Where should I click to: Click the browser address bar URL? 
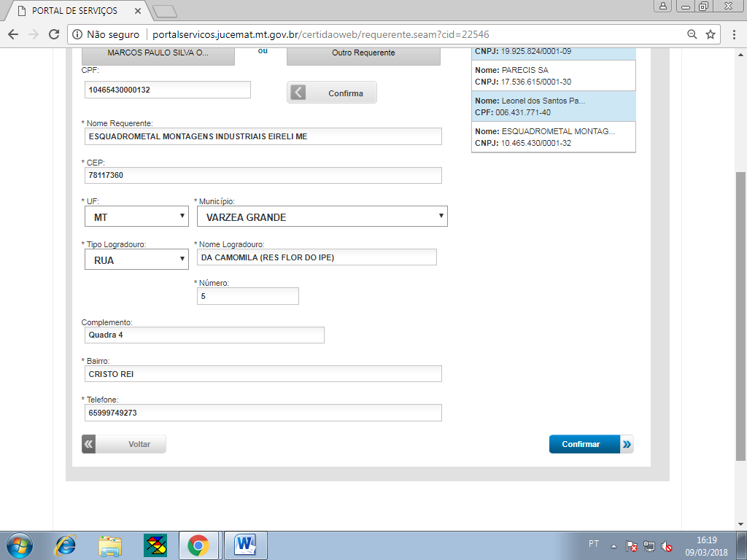(321, 34)
